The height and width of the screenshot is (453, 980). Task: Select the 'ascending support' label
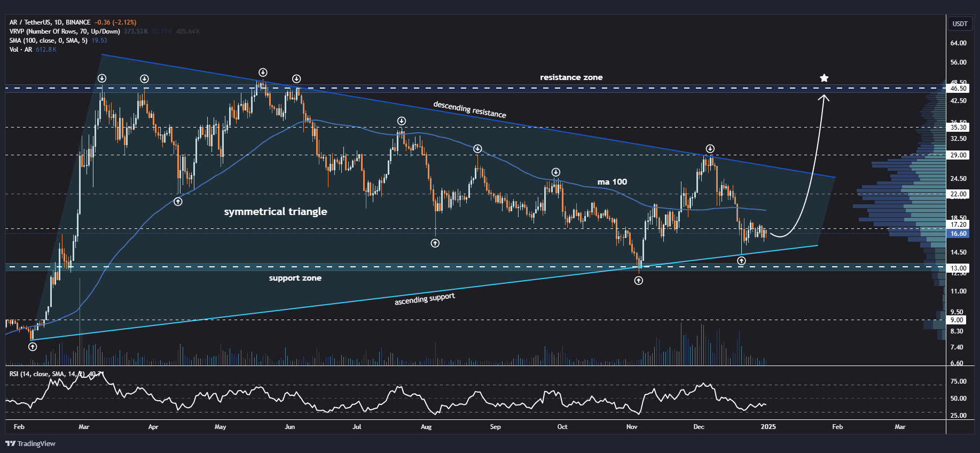425,299
